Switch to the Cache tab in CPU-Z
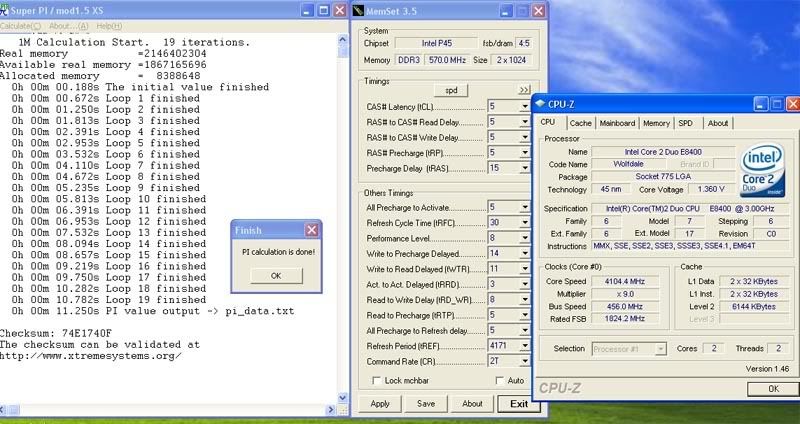Screen dimensions: 800x424 point(581,123)
